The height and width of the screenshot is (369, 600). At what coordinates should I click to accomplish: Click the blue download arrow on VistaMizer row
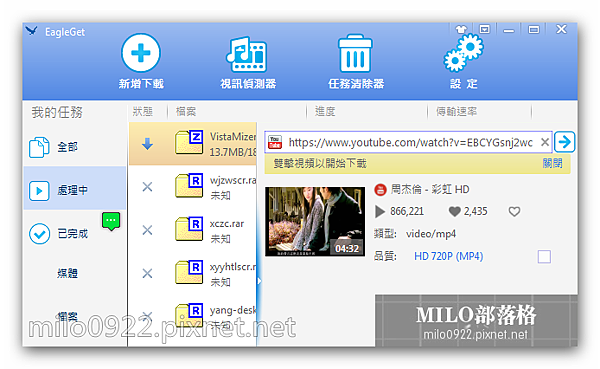pos(147,144)
